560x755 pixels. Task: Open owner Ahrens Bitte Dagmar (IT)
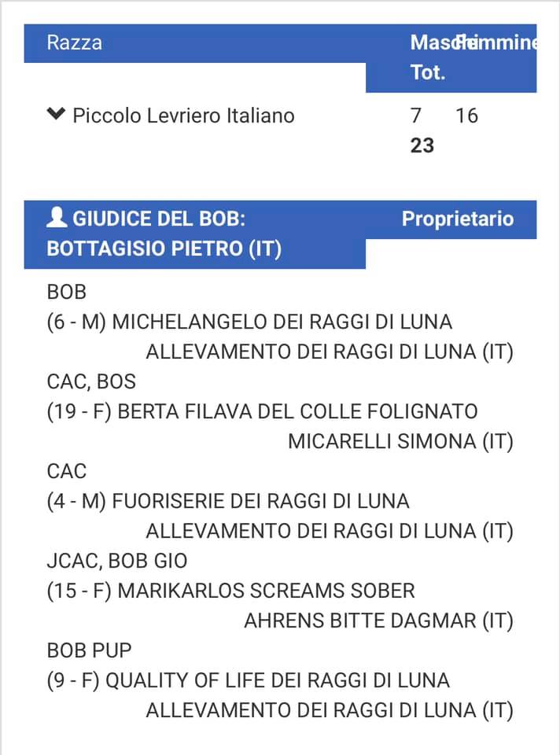[x=378, y=621]
